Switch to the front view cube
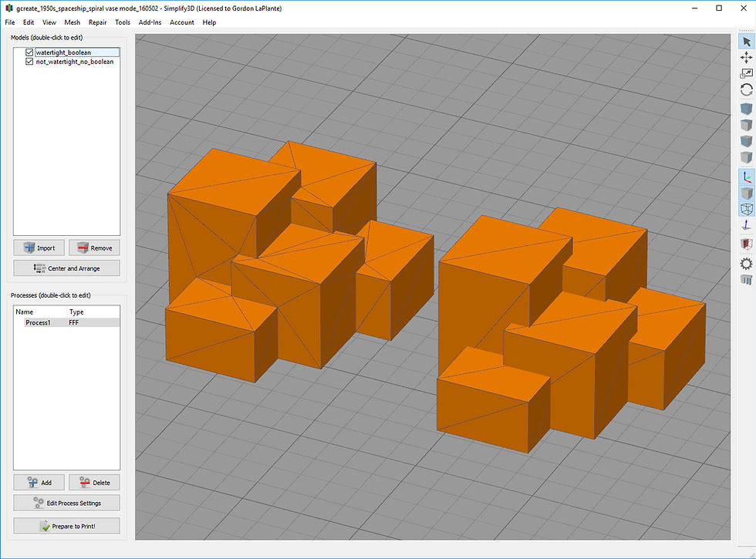Viewport: 756px width, 559px height. click(x=747, y=141)
